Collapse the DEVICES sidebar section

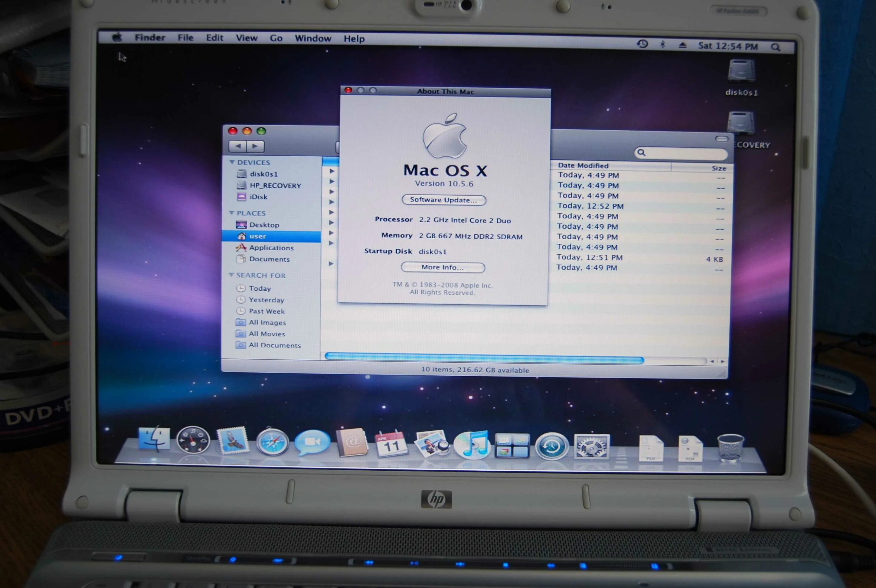[x=232, y=162]
